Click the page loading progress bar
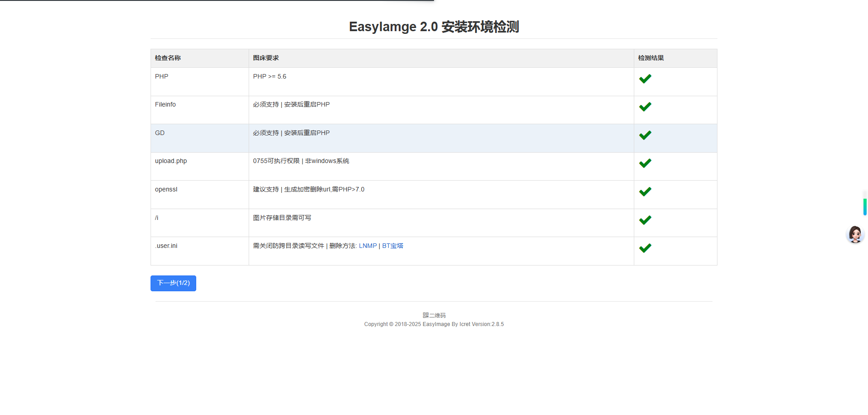Image resolution: width=868 pixels, height=415 pixels. (217, 0)
